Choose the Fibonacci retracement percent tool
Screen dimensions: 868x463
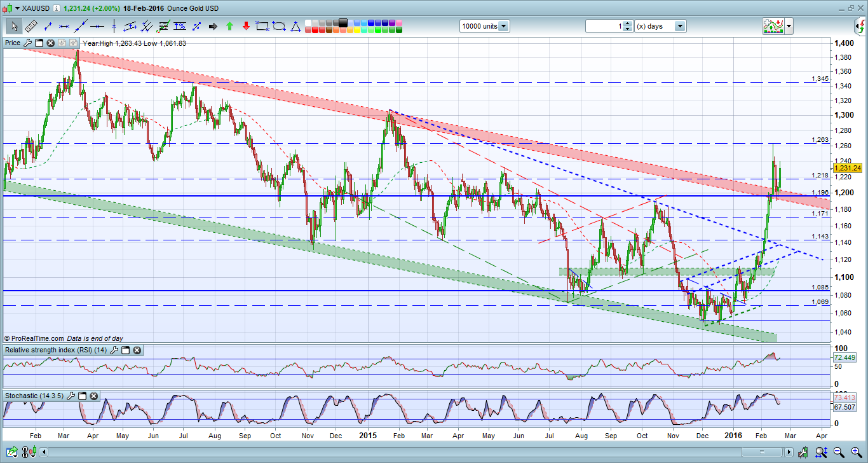point(180,26)
